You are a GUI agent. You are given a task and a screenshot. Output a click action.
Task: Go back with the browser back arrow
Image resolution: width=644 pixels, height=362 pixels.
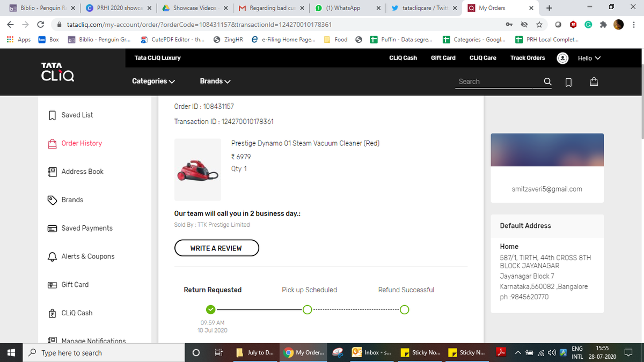click(11, 25)
